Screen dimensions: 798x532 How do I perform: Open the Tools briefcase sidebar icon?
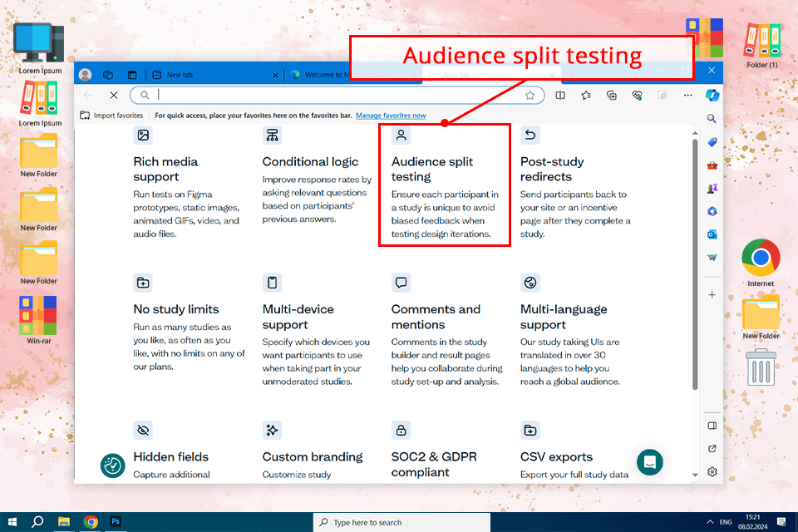click(x=712, y=165)
